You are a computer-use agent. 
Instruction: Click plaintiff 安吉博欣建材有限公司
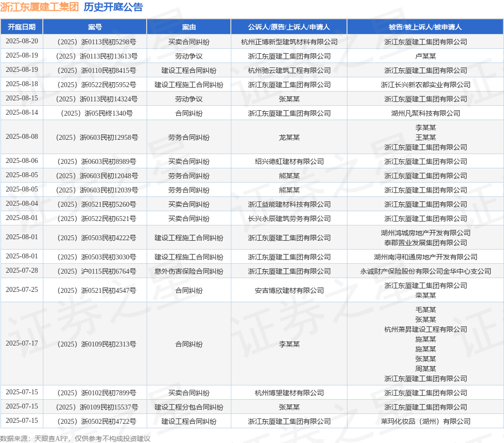[x=289, y=290]
